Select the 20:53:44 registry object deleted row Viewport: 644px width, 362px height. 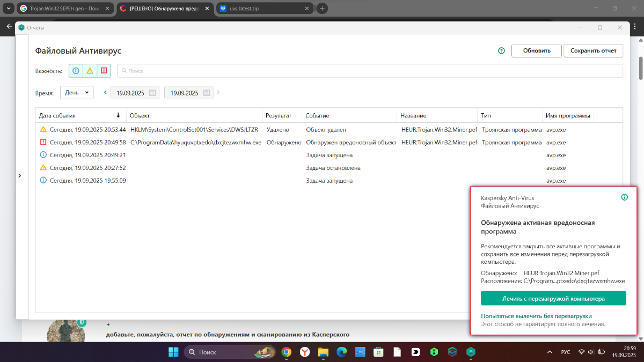(x=329, y=129)
